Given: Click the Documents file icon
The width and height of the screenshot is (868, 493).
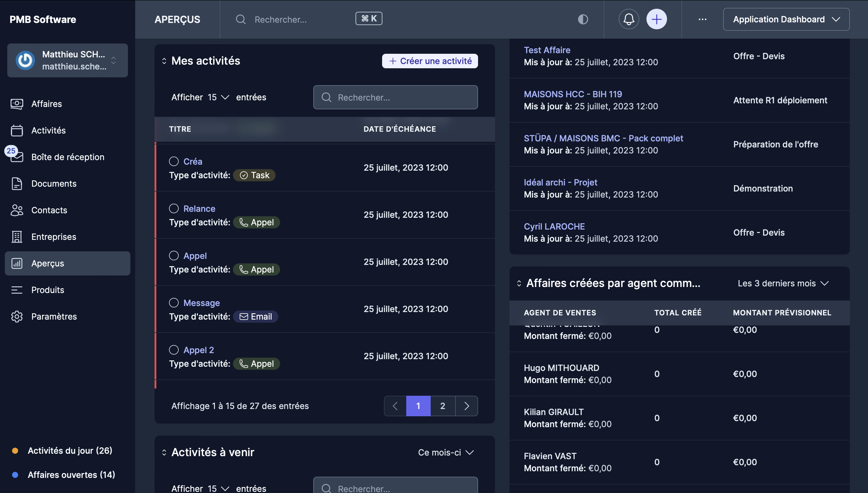Looking at the screenshot, I should click(x=17, y=184).
